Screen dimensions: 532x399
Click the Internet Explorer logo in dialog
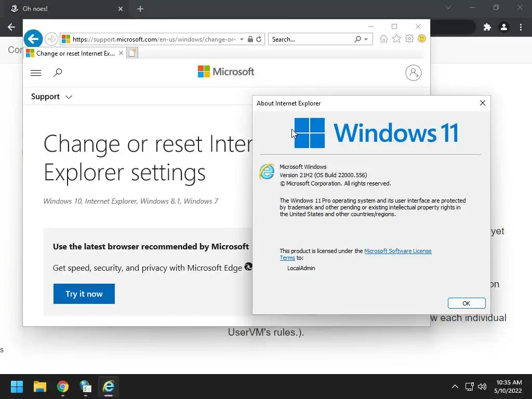(x=267, y=171)
